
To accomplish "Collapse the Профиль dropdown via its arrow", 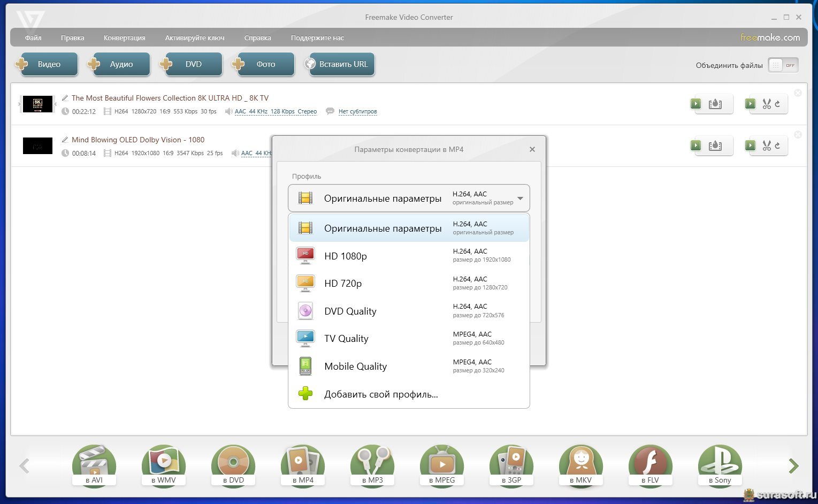I will pos(520,198).
